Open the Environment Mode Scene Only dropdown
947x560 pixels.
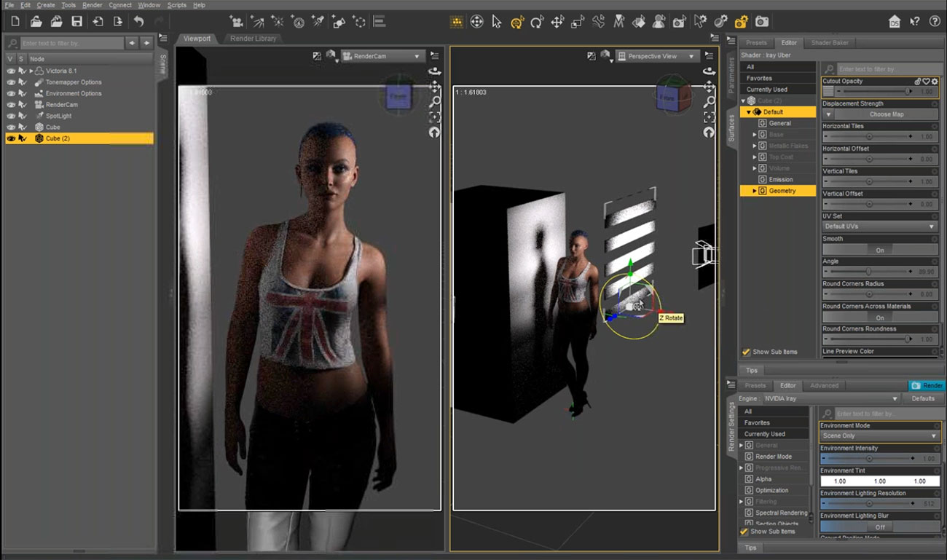pyautogui.click(x=879, y=435)
